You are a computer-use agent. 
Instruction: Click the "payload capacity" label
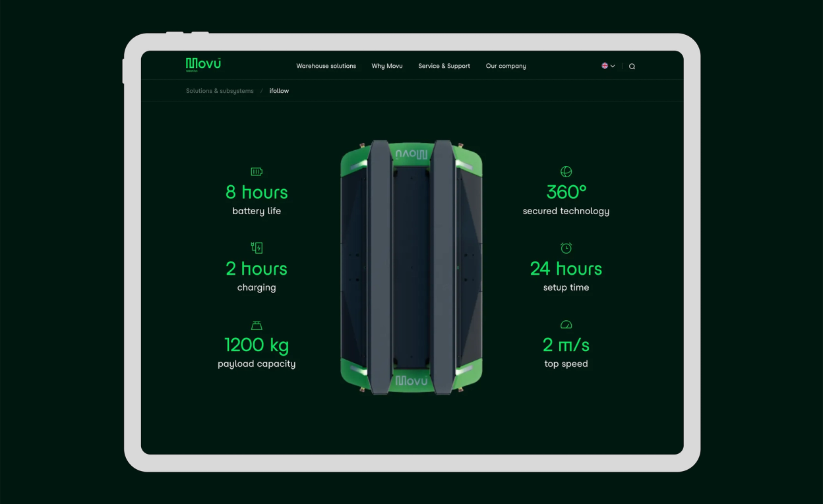tap(257, 364)
